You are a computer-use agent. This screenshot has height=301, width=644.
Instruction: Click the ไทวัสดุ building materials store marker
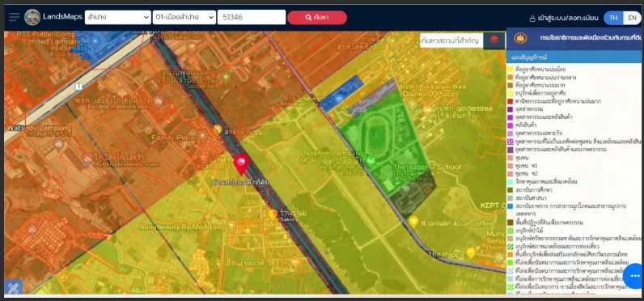pyautogui.click(x=87, y=159)
